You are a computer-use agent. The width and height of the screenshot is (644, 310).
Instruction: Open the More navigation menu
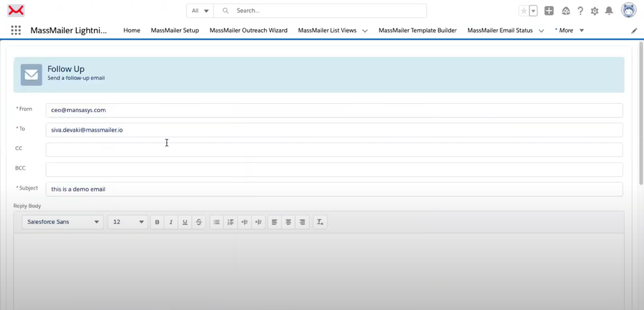(x=569, y=30)
